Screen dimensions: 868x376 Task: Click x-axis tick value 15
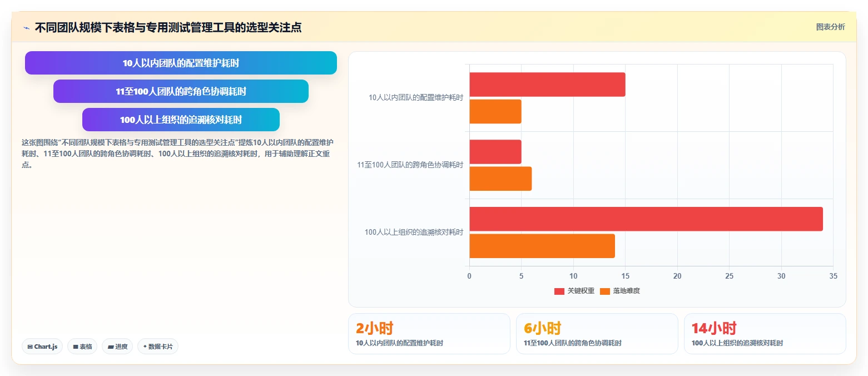click(x=625, y=276)
